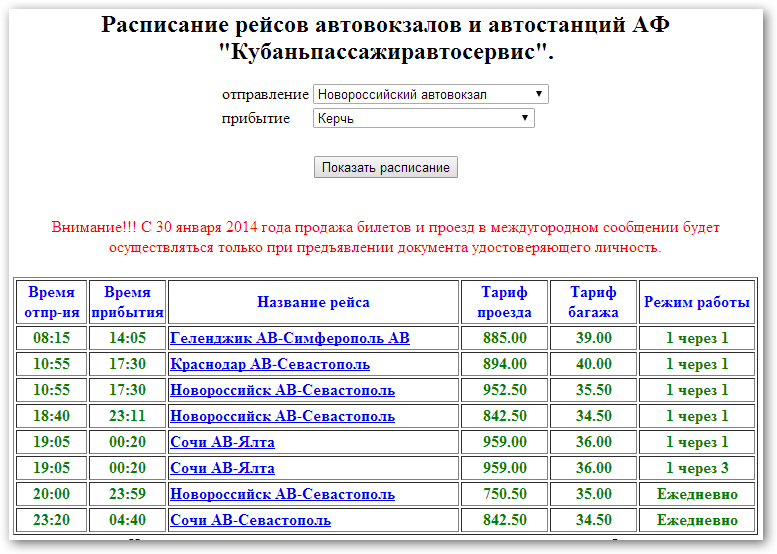This screenshot has width=777, height=554.
Task: Click the отправление label
Action: (x=265, y=94)
